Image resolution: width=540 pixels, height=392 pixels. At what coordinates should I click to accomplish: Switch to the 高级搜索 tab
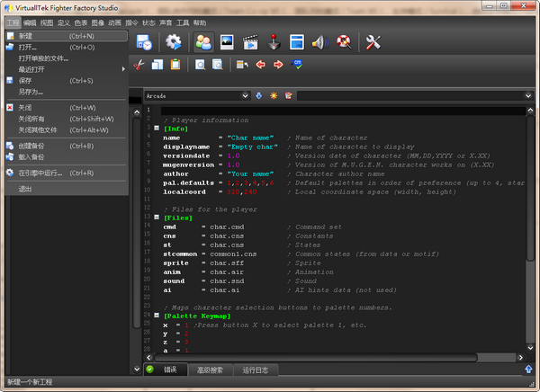pos(210,370)
